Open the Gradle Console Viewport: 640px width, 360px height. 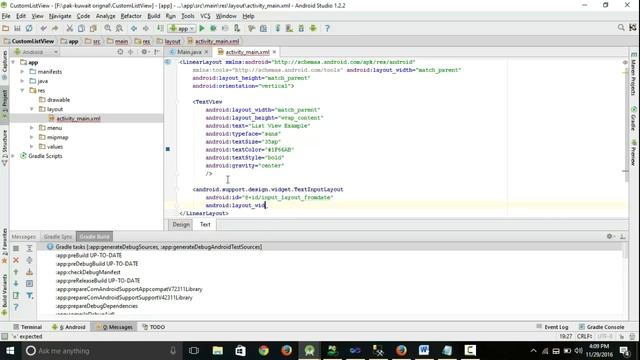click(601, 327)
